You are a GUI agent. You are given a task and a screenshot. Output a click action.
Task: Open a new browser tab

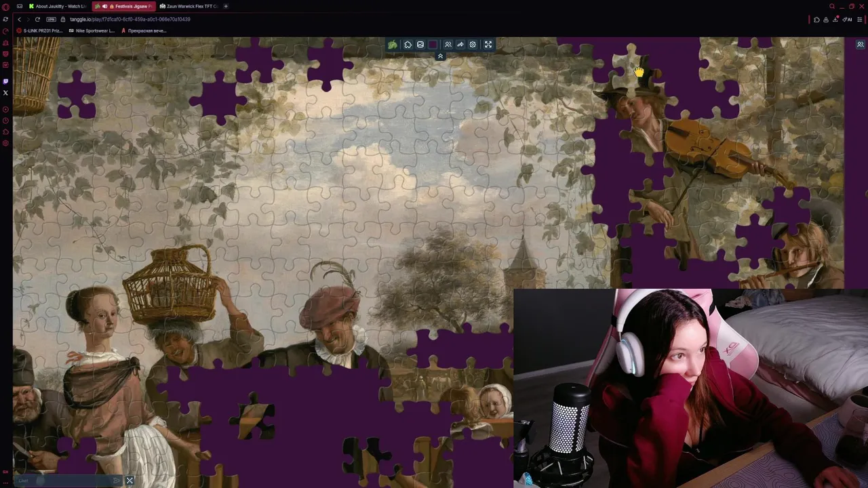click(x=226, y=6)
